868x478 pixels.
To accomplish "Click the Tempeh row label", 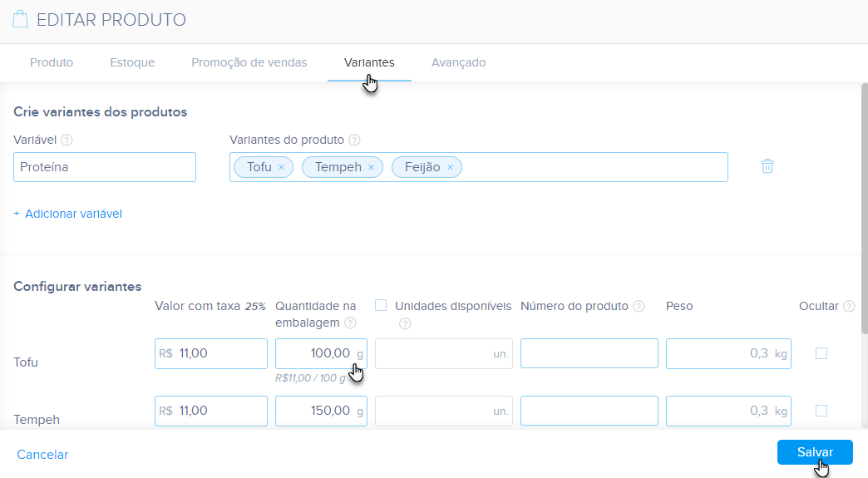I will pos(37,420).
